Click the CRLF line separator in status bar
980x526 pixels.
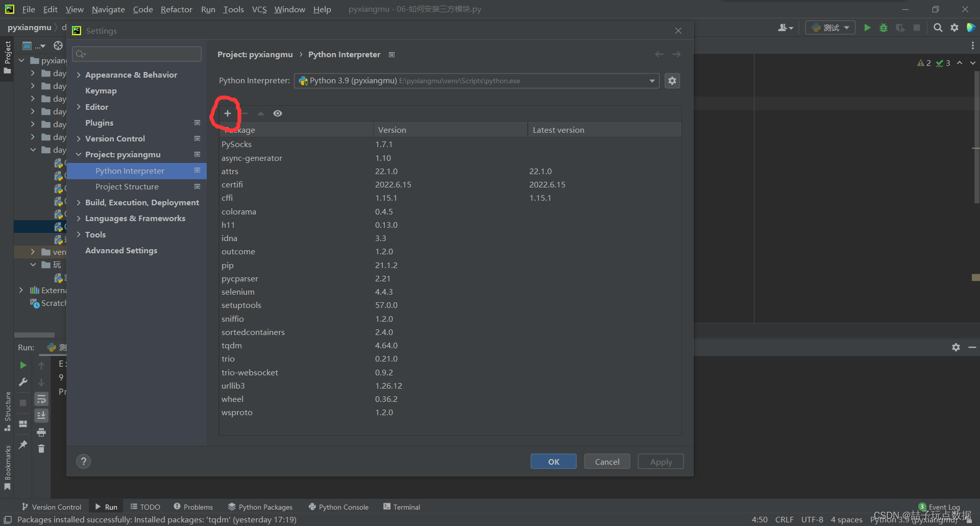(785, 519)
